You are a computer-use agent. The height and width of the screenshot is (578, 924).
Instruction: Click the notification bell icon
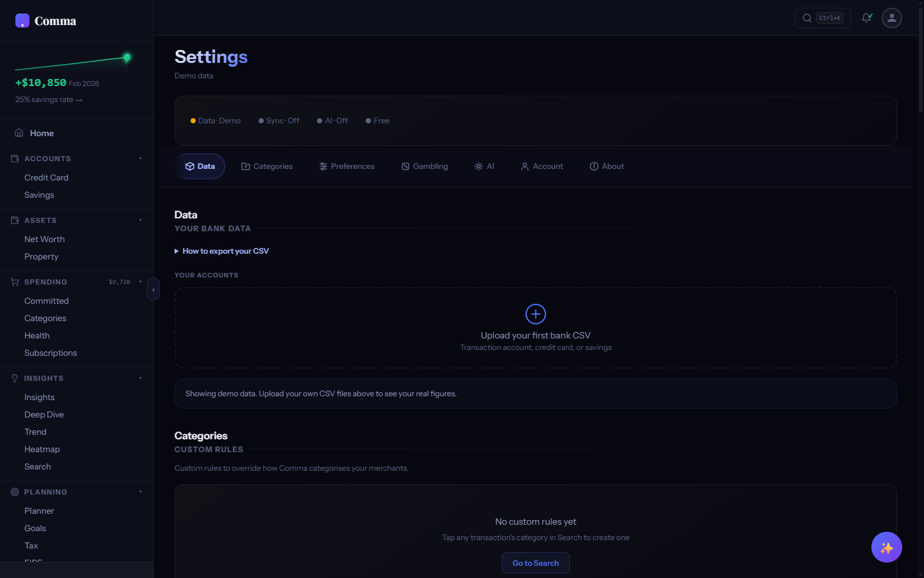click(x=866, y=18)
